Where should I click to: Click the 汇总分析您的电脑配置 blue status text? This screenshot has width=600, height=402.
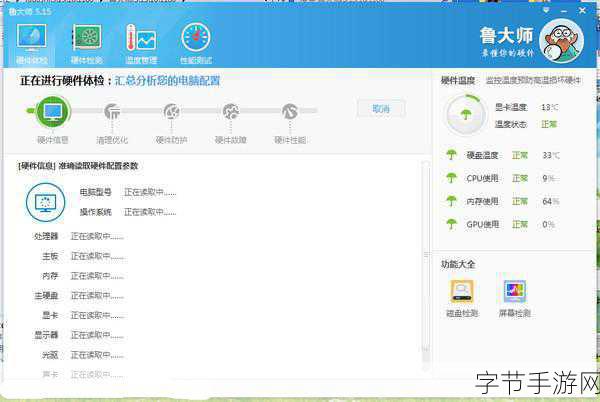(168, 81)
